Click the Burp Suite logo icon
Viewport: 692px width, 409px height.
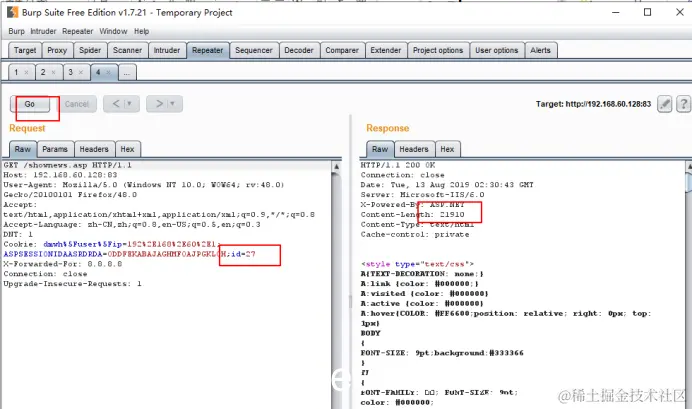(12, 12)
